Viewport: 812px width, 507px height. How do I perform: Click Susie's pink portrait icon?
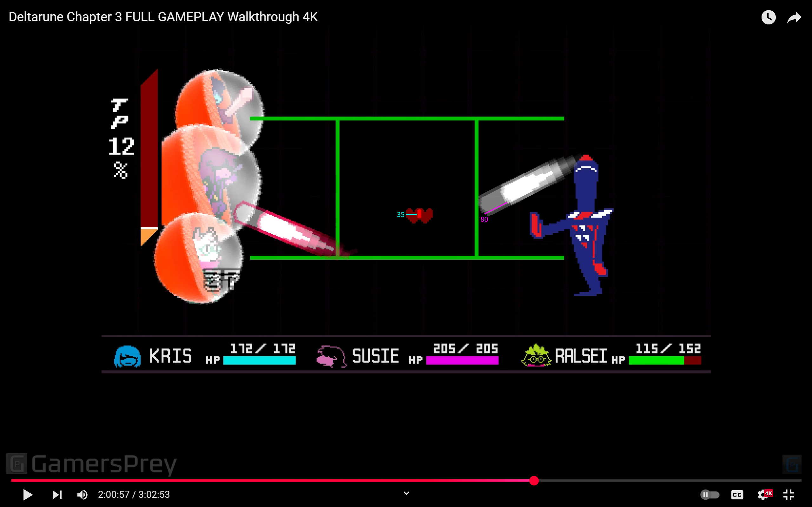coord(331,356)
